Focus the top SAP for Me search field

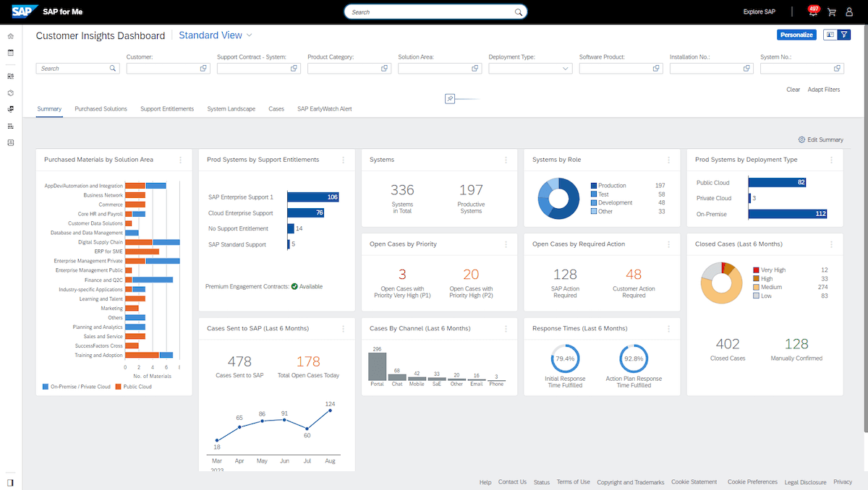coord(435,12)
